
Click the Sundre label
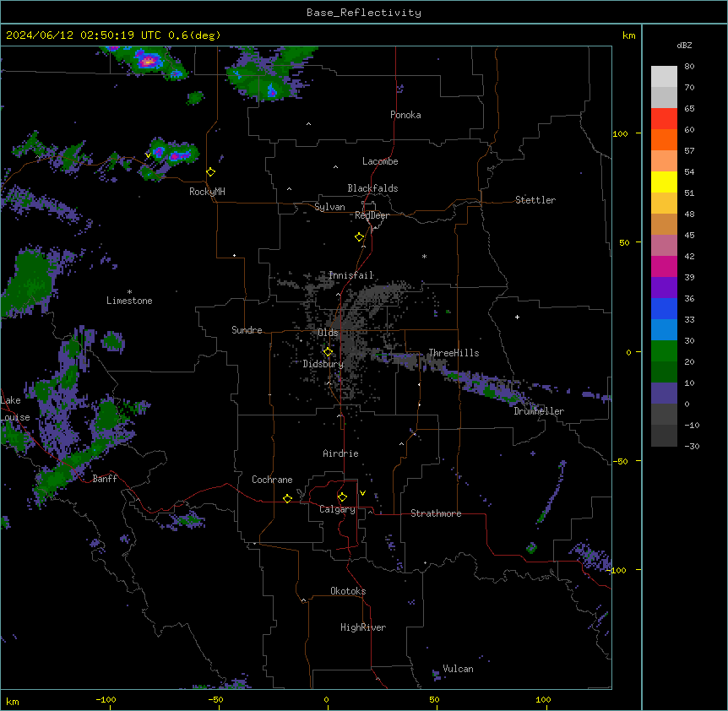(x=247, y=330)
